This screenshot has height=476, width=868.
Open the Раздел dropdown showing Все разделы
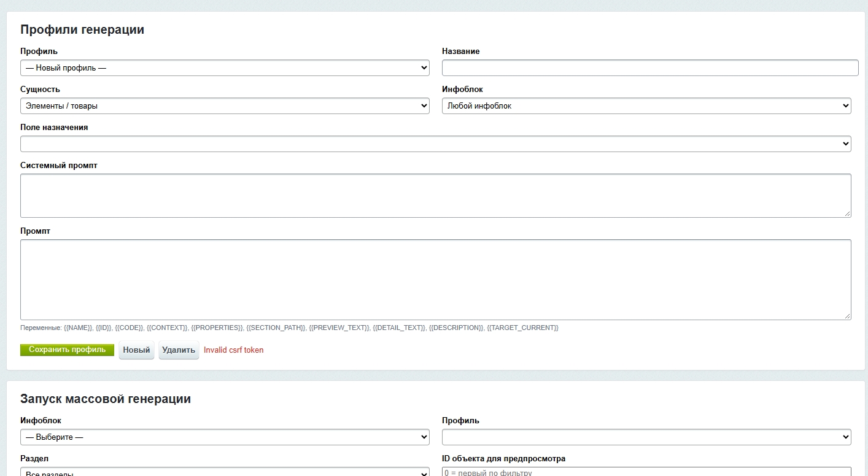tap(225, 472)
